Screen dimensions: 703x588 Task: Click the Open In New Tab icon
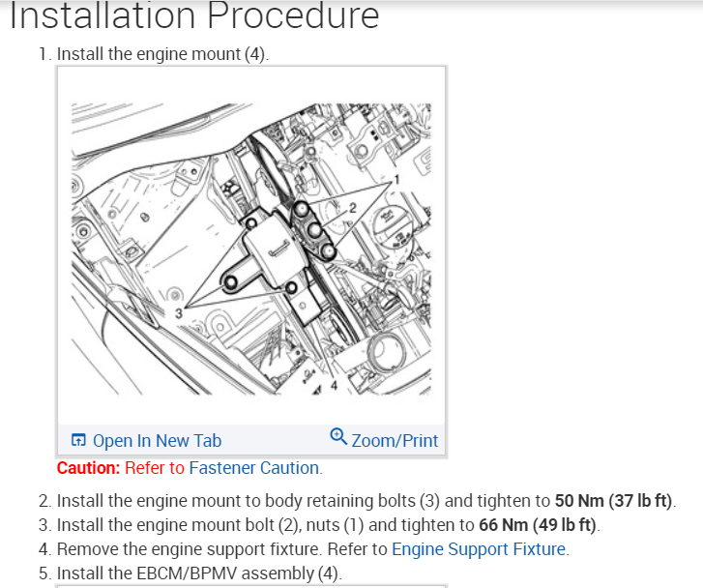click(78, 440)
